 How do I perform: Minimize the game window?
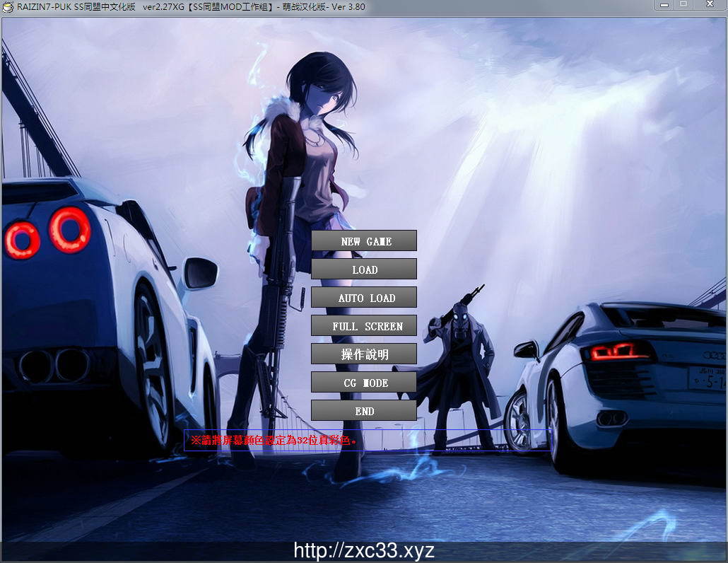coord(663,5)
